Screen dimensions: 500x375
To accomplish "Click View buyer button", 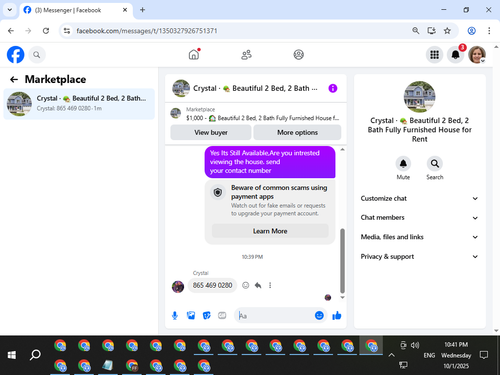I will pyautogui.click(x=211, y=132).
